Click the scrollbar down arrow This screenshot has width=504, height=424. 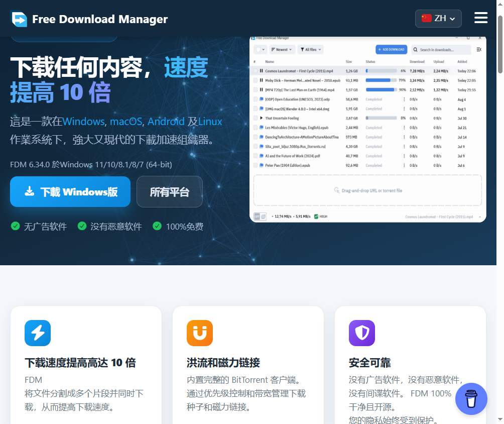point(500,419)
